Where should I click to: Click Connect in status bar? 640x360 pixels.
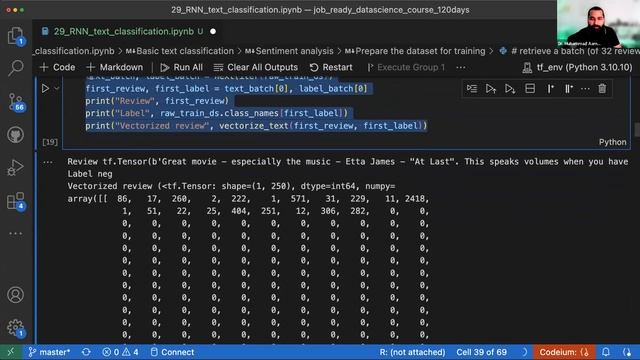pos(172,352)
